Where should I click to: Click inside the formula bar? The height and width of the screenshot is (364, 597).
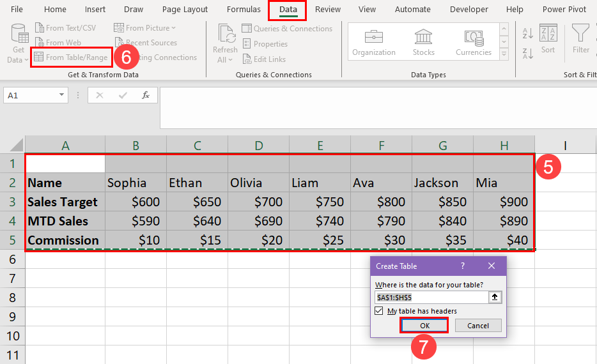378,108
